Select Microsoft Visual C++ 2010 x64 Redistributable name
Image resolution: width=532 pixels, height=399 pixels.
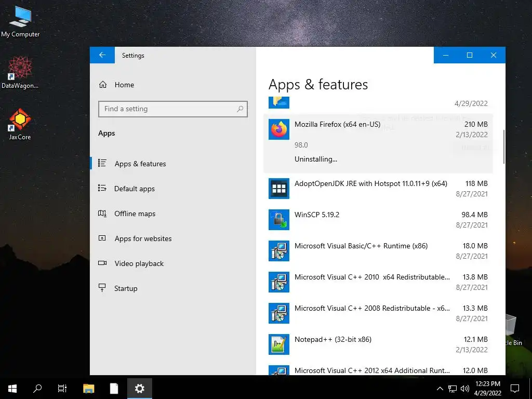(x=372, y=277)
